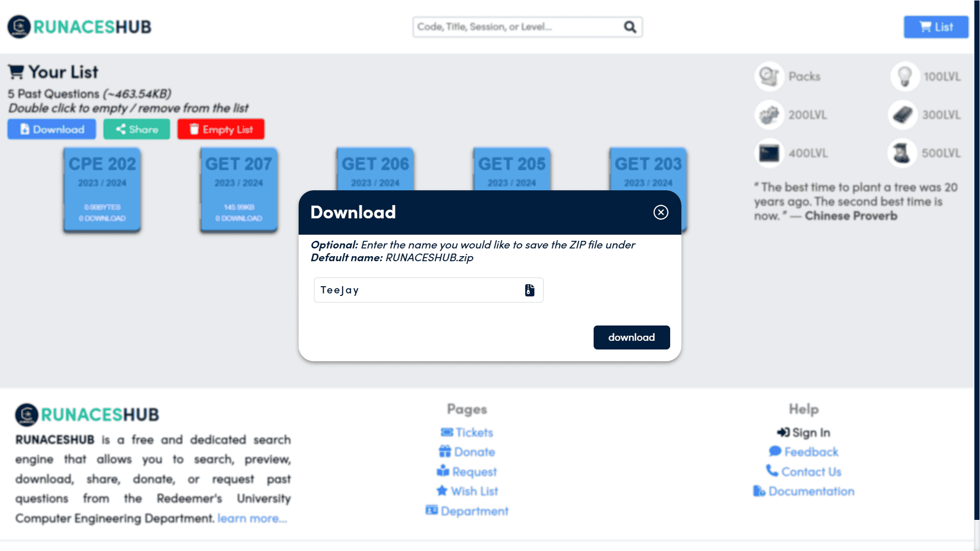980x551 pixels.
Task: Click the dark download button in dialog
Action: pyautogui.click(x=631, y=337)
